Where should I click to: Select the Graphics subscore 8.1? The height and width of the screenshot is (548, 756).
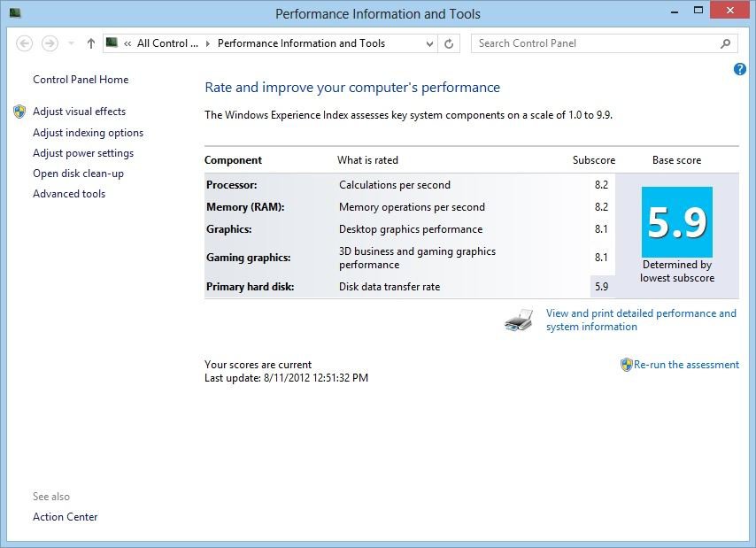point(601,229)
